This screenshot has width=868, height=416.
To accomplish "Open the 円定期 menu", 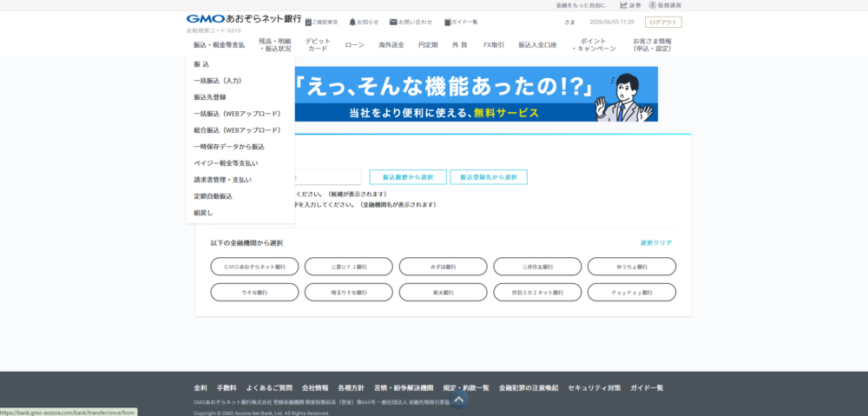I will click(x=428, y=45).
